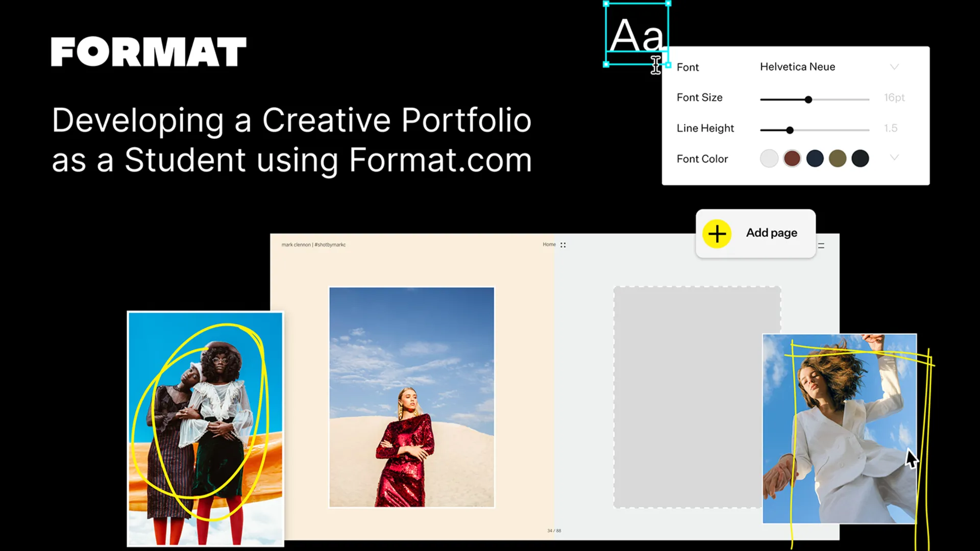Click the Home menu link in portfolio
The image size is (980, 551).
coord(549,244)
